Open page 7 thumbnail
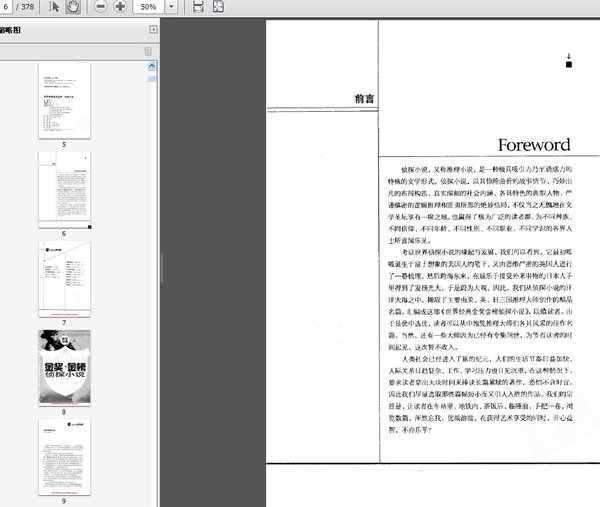Screen dimensions: 600x507 (x=64, y=279)
